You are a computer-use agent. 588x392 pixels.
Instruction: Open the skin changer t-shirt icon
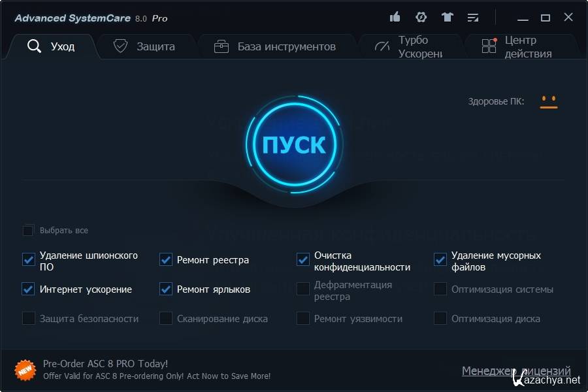pyautogui.click(x=448, y=18)
